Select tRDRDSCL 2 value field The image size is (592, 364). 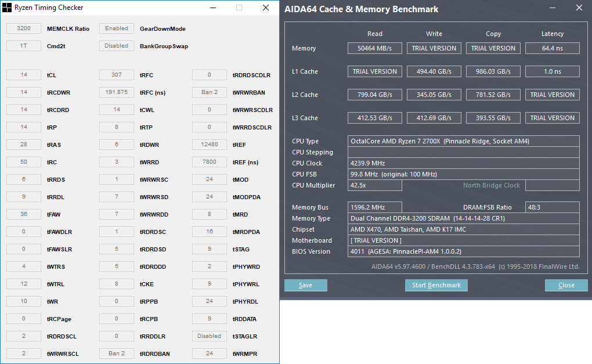tap(24, 336)
